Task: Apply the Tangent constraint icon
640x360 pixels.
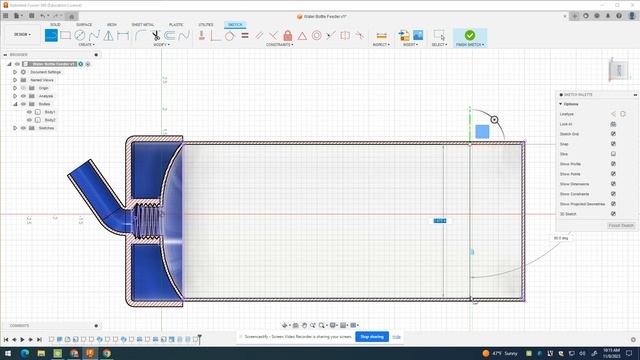Action: point(230,36)
